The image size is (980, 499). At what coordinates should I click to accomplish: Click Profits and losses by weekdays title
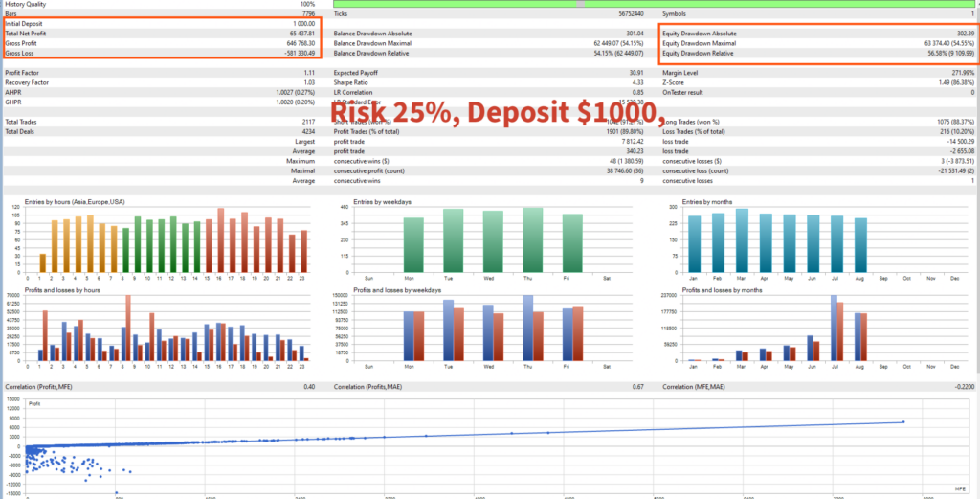point(397,290)
